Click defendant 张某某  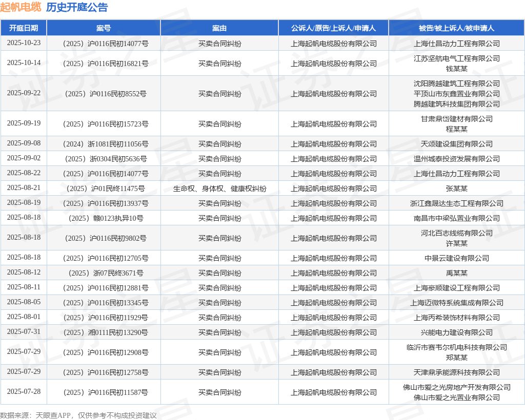[x=457, y=188]
